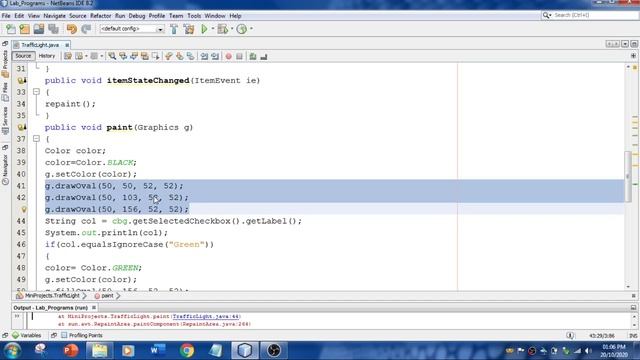640x360 pixels.
Task: Click the editor vertical scrollbar thumb
Action: (628, 176)
